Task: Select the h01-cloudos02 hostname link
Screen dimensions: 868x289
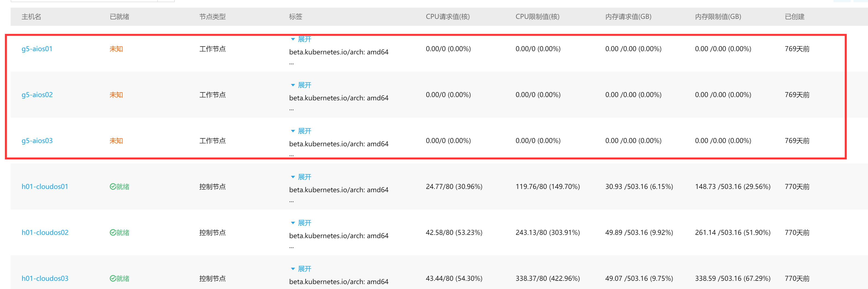Action: coord(45,232)
